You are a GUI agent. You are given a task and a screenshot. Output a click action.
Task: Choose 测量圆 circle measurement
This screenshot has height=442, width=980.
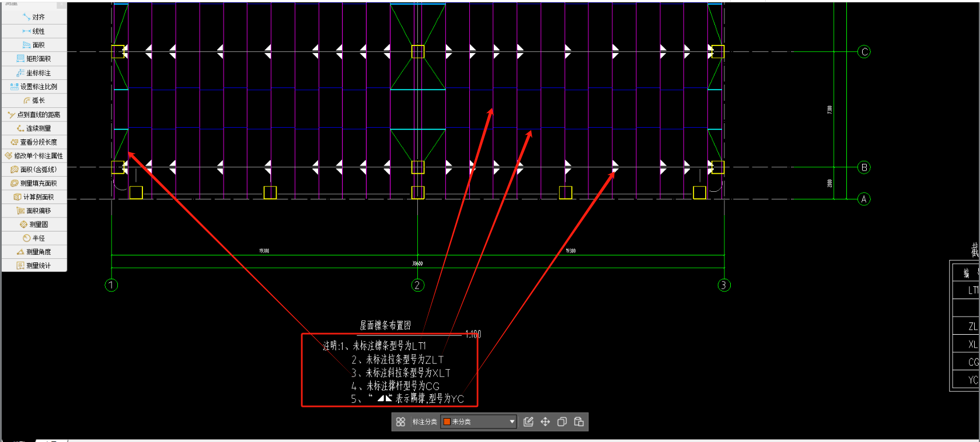34,224
